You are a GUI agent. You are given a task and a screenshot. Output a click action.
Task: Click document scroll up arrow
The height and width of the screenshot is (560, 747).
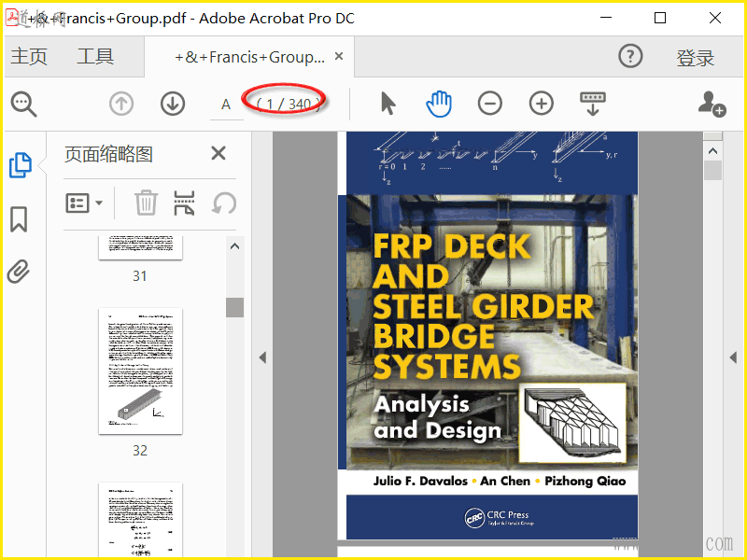pyautogui.click(x=712, y=151)
